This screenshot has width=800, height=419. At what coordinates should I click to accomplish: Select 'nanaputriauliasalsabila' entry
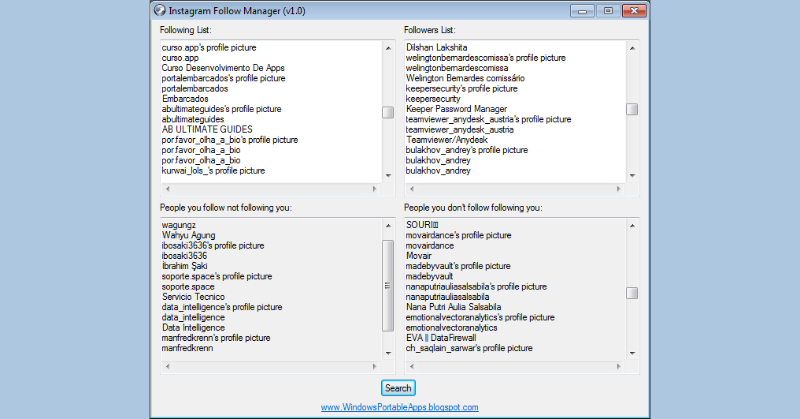click(447, 297)
